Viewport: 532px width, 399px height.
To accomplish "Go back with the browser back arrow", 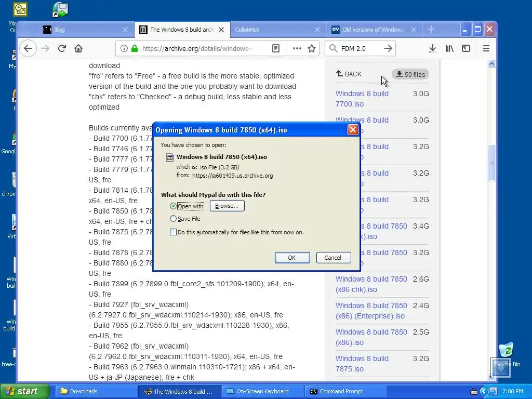I will pos(28,48).
